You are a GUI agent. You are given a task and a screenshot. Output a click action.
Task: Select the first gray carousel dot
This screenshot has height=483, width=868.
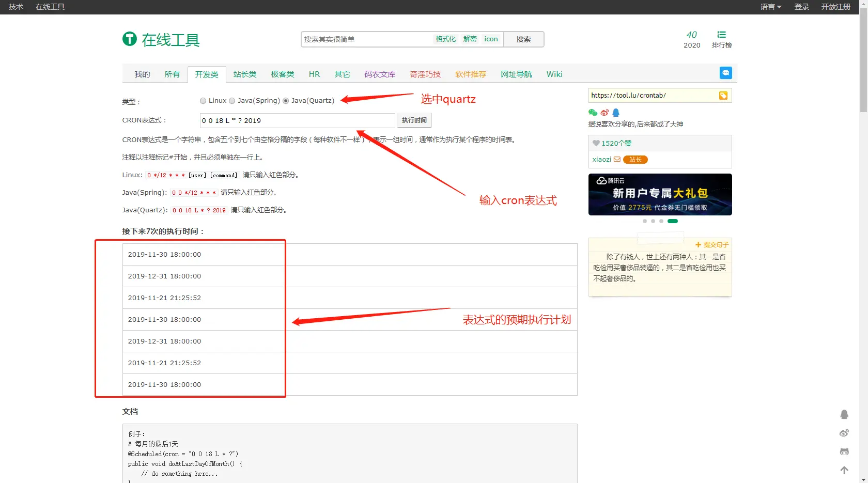pyautogui.click(x=645, y=221)
